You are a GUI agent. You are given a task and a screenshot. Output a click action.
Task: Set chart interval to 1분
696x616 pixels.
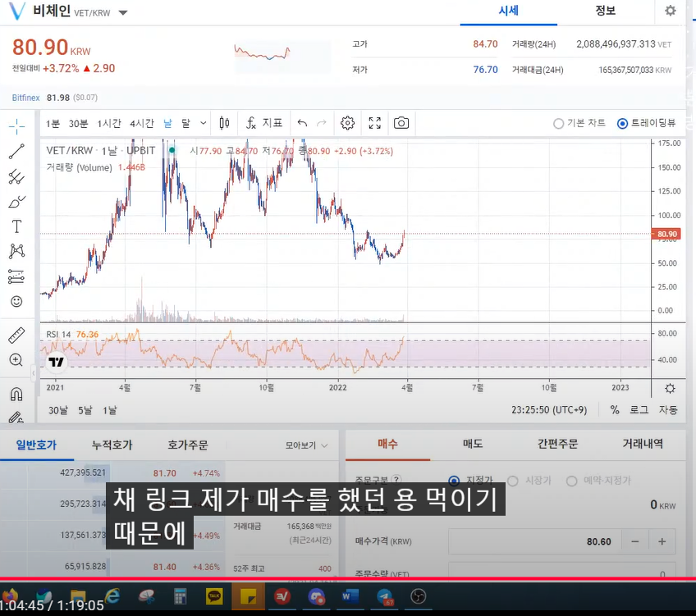[53, 123]
